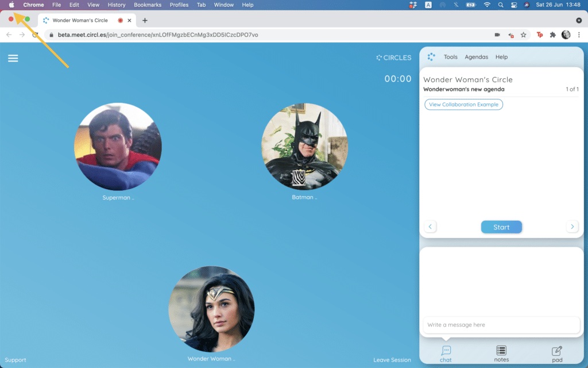Click the browser address bar URL
The width and height of the screenshot is (588, 368).
158,35
